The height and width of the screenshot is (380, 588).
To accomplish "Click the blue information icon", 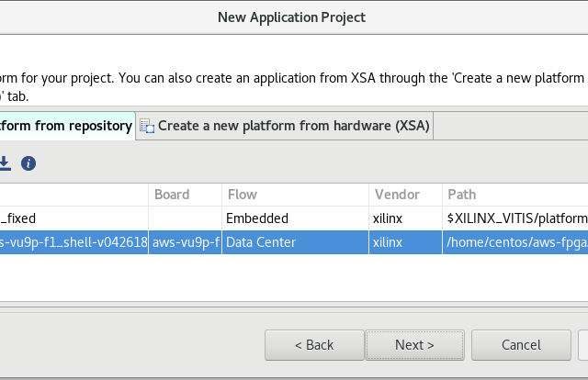I will pyautogui.click(x=28, y=163).
